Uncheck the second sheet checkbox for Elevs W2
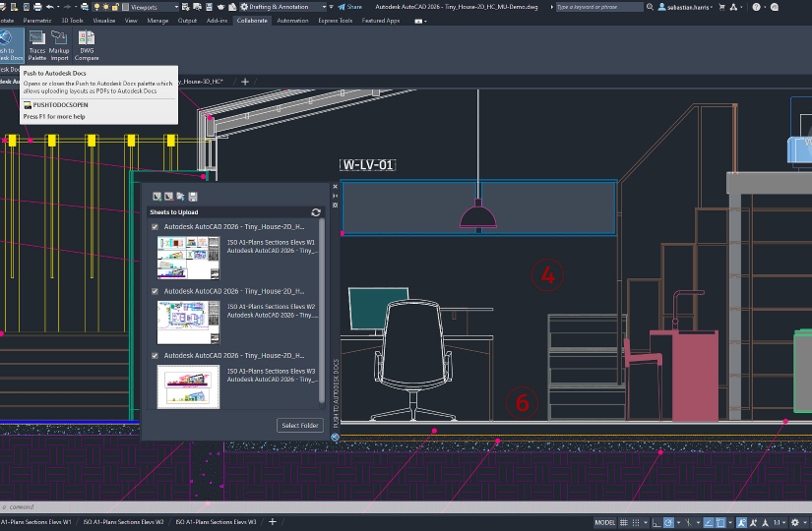This screenshot has width=812, height=531. pyautogui.click(x=155, y=291)
